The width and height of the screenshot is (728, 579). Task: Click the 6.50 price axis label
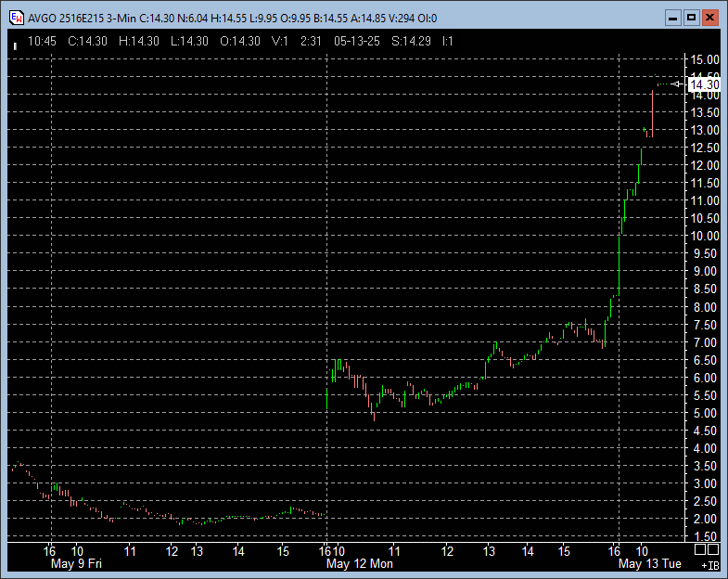[707, 360]
